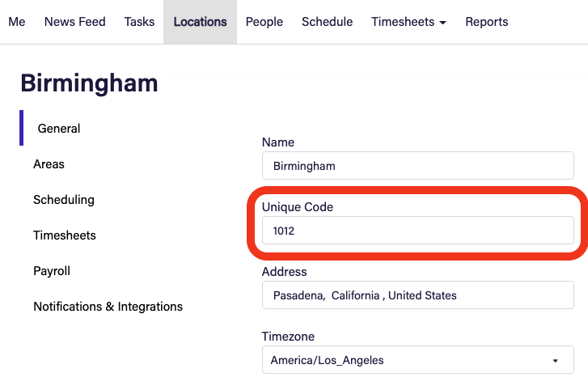Viewport: 588px width, 390px height.
Task: Open the Tasks tab
Action: 139,22
